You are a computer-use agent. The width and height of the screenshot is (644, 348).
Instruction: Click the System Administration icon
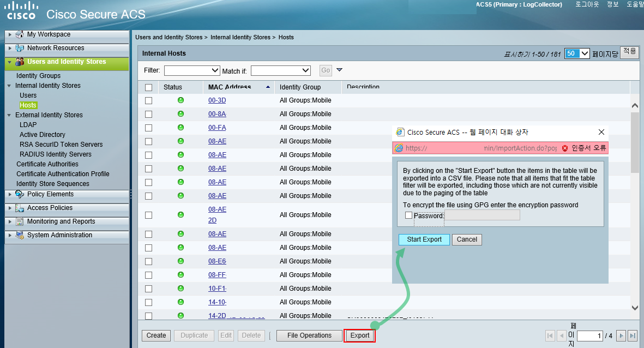(x=19, y=235)
